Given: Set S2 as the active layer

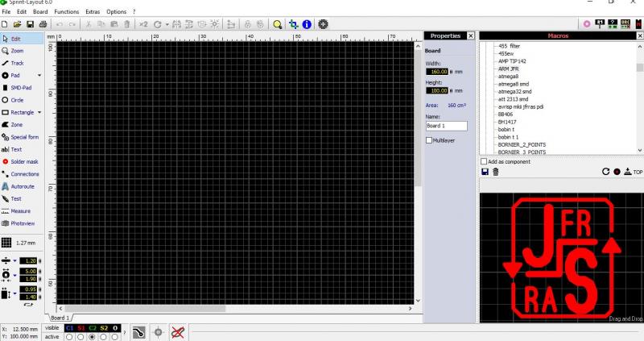Looking at the screenshot, I should click(x=104, y=337).
